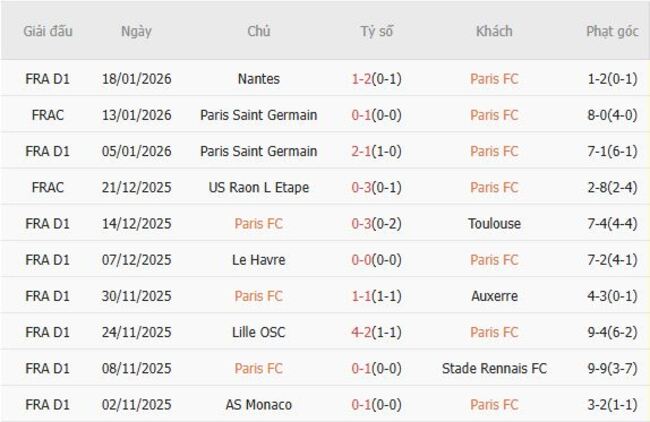650x422 pixels.
Task: Click the FRAC league label dated 21/12/2025
Action: tap(48, 187)
